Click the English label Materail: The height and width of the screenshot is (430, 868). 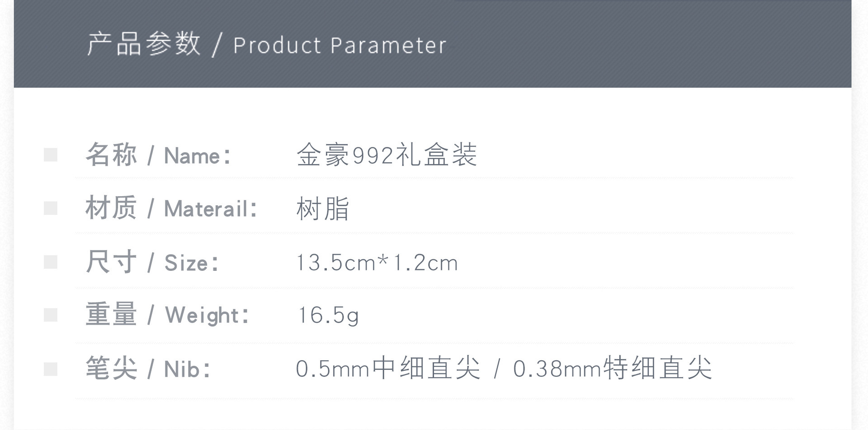[x=211, y=209]
